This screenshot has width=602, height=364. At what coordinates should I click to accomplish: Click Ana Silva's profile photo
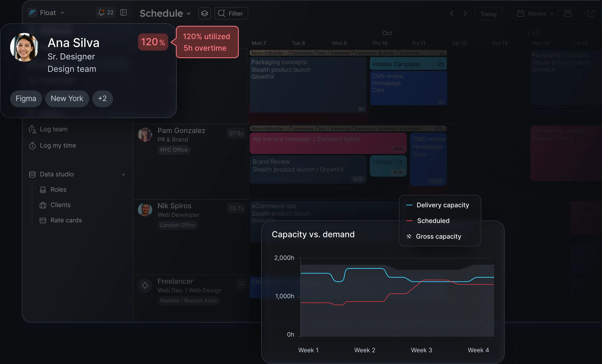[x=24, y=47]
